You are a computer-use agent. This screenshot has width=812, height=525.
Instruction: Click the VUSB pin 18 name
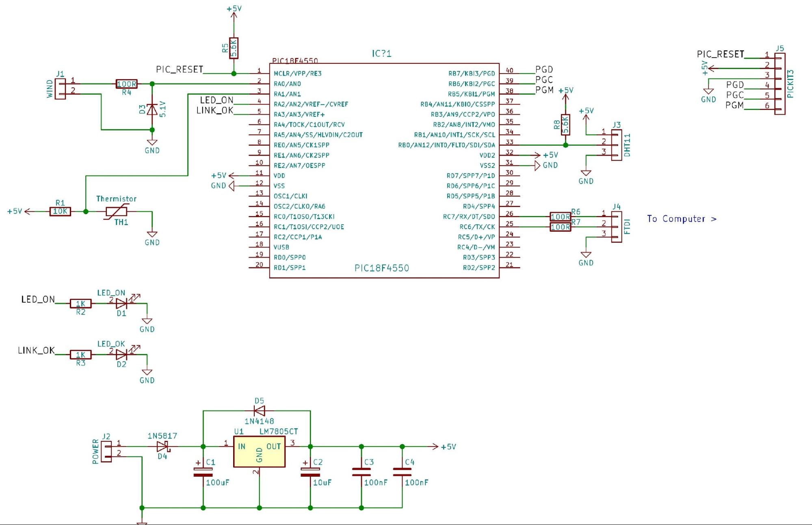281,247
